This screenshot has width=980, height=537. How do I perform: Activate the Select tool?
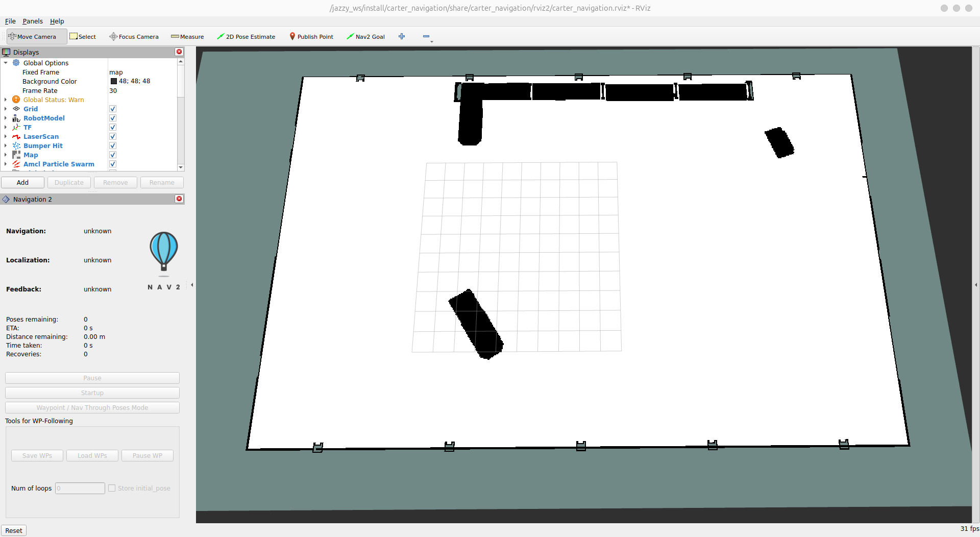(83, 37)
